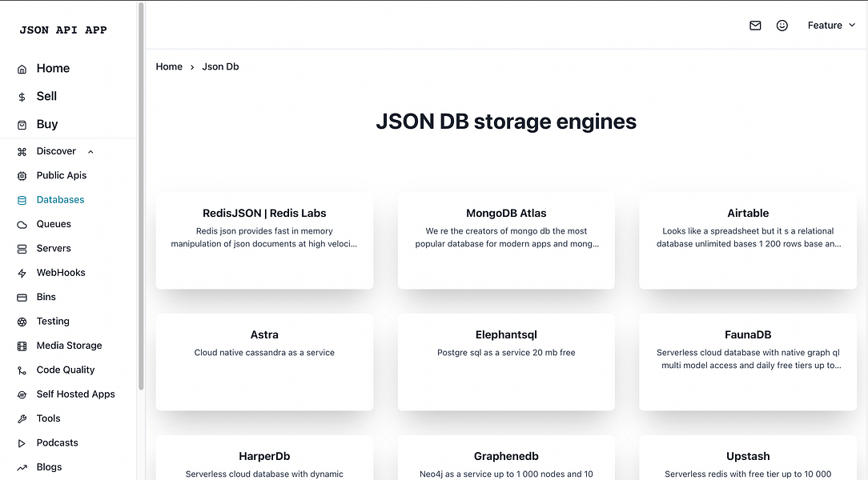Click the sidebar vertical scrollbar
Image resolution: width=868 pixels, height=480 pixels.
coord(141,196)
